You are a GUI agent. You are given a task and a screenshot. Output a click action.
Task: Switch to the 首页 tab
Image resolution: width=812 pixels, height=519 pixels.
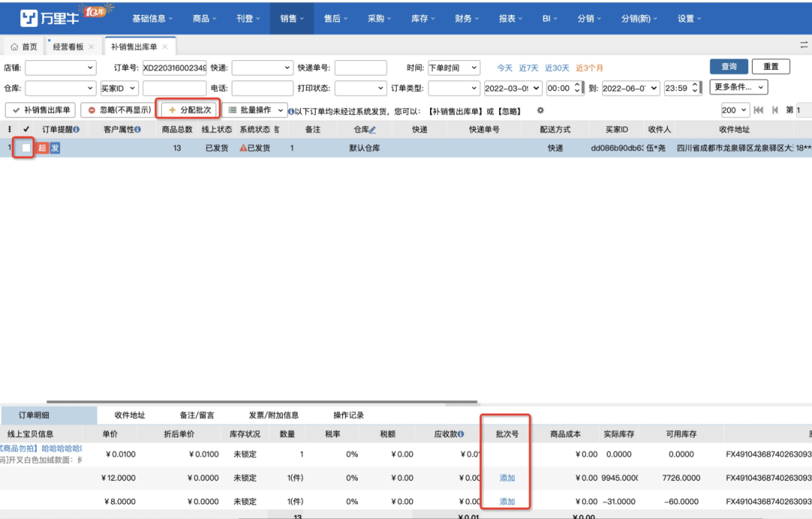point(24,47)
